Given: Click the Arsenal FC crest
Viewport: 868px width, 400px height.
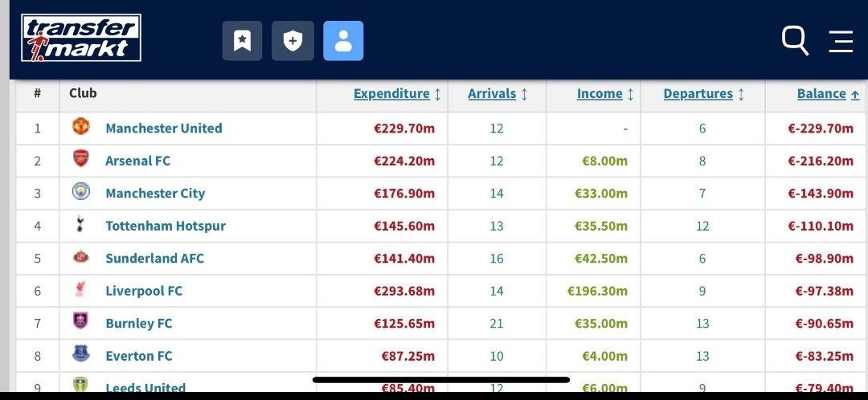Looking at the screenshot, I should pos(81,159).
